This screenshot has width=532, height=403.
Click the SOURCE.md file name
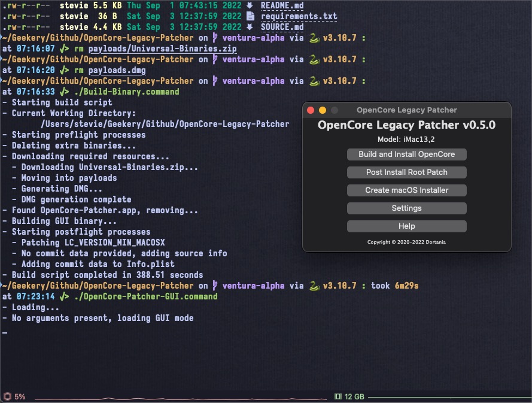point(282,27)
